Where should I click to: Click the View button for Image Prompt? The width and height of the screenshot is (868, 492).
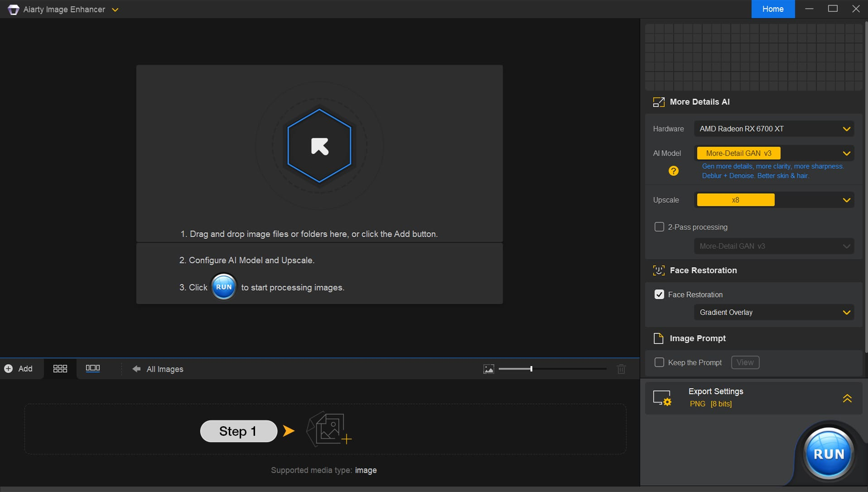745,362
